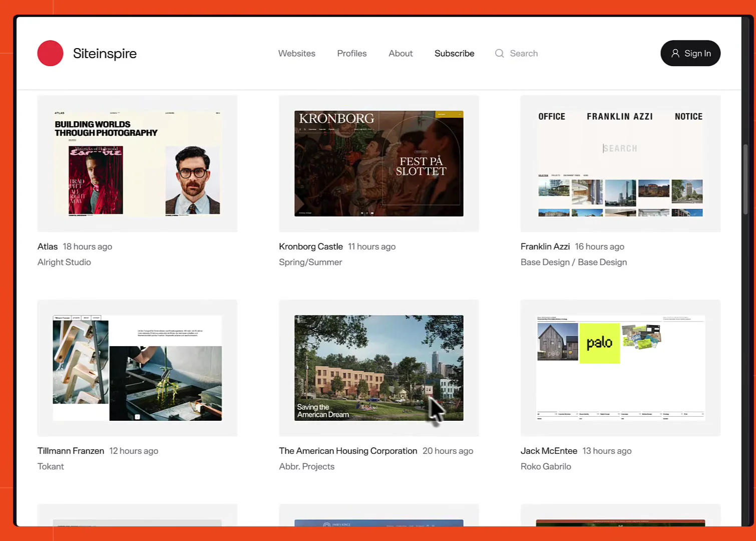Click the '13 hours ago' timestamp

607,451
